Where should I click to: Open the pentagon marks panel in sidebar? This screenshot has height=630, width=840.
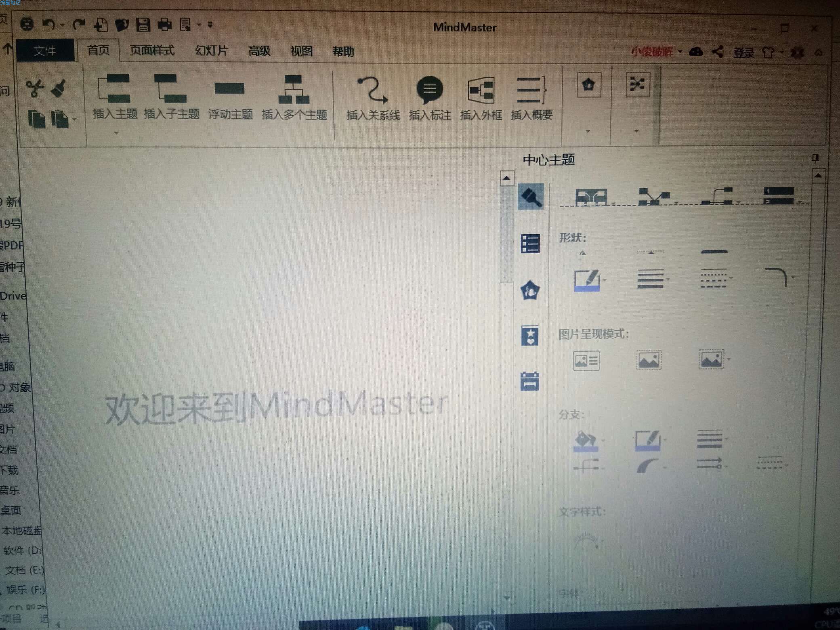point(530,290)
